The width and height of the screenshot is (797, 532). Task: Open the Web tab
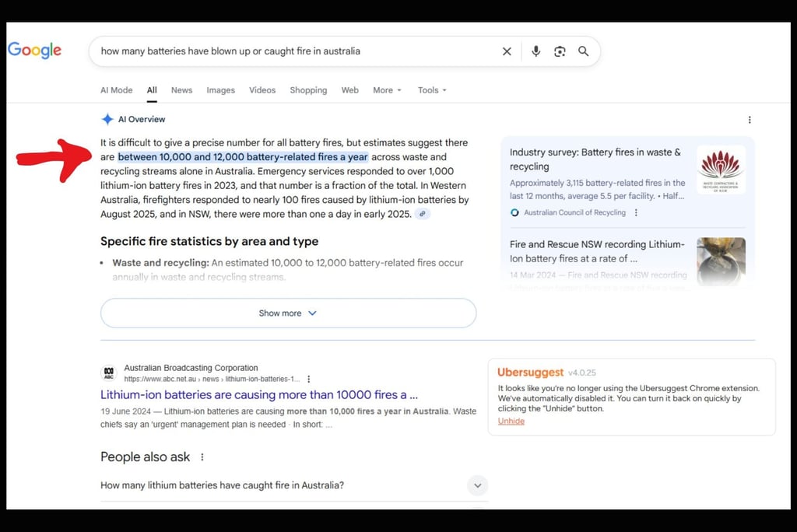(349, 90)
